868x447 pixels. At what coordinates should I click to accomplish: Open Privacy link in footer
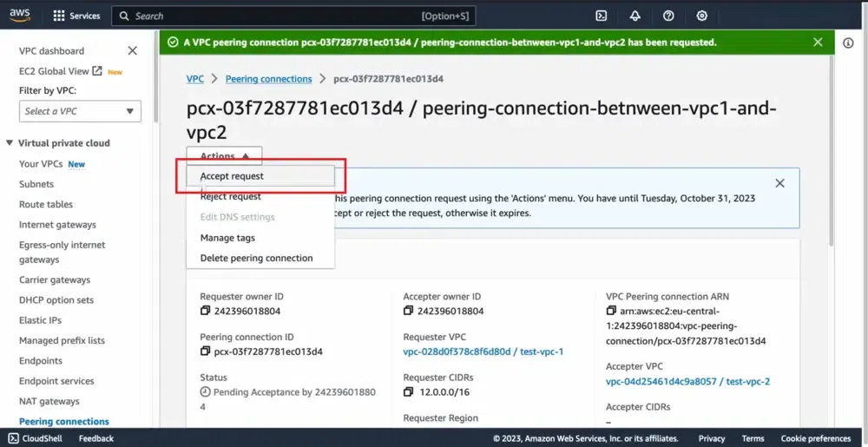[712, 438]
